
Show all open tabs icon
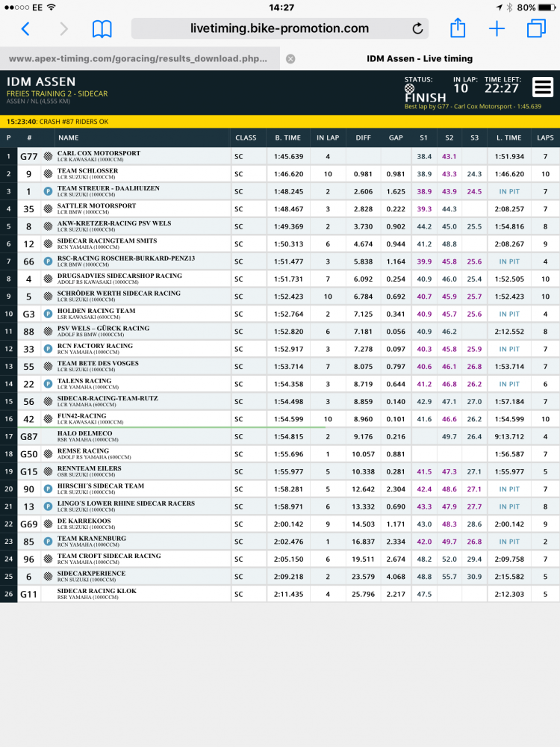(536, 28)
